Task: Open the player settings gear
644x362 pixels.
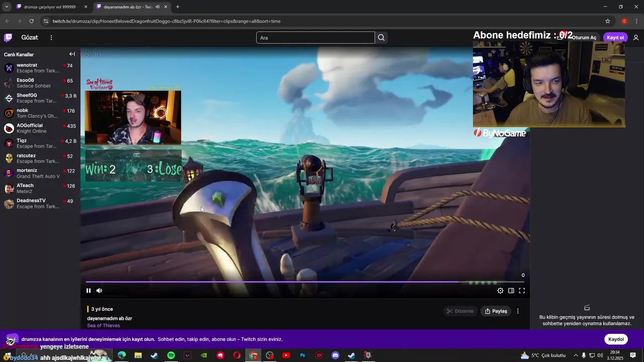Action: coord(500,291)
